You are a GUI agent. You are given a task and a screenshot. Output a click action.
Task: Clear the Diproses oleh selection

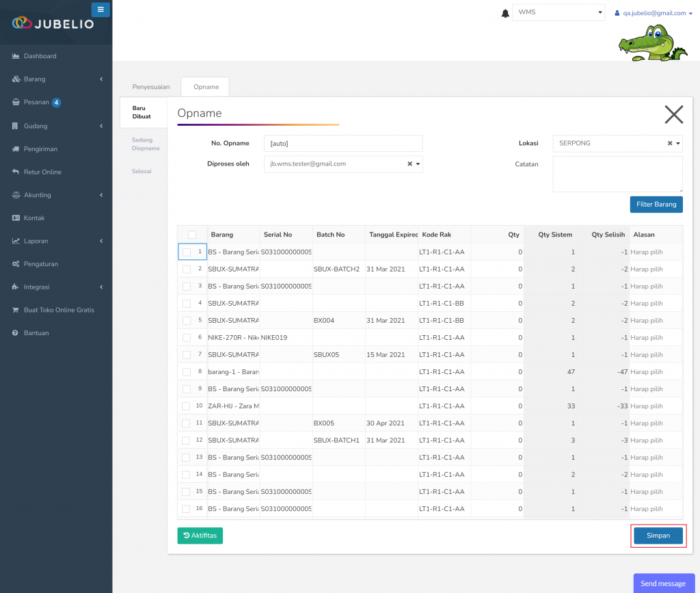click(409, 164)
